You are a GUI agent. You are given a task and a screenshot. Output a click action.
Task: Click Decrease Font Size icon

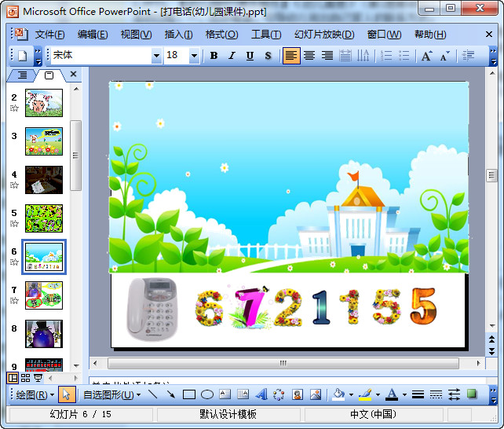[445, 56]
